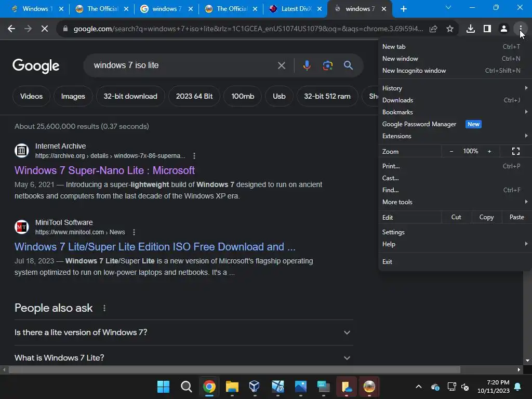Open the Chrome downloads toolbar icon

(471, 29)
